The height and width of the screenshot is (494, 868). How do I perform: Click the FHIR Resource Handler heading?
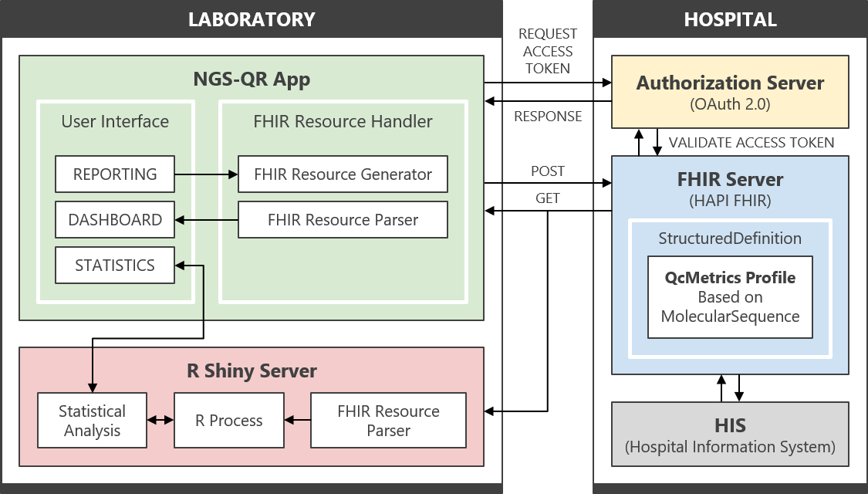coord(343,121)
